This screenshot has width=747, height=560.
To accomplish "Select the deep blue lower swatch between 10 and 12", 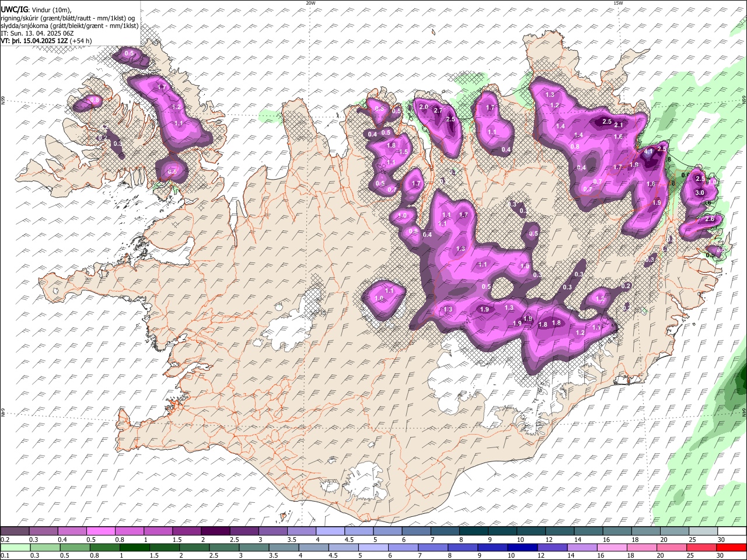I will coord(522,547).
